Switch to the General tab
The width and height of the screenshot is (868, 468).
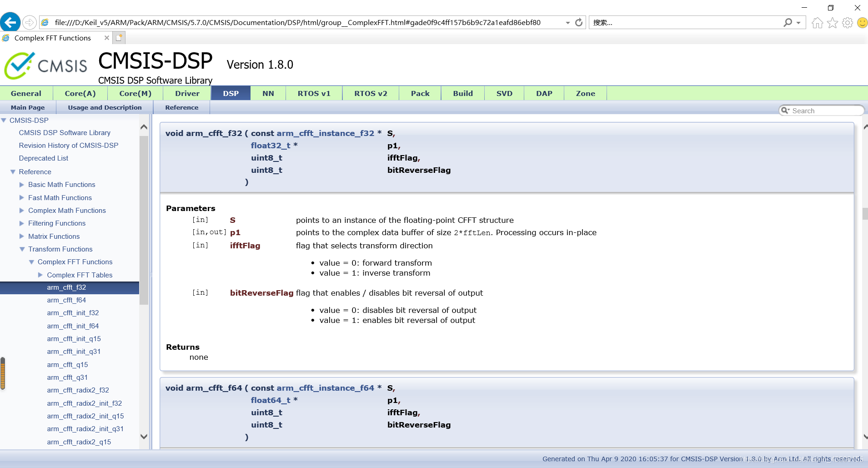click(26, 93)
